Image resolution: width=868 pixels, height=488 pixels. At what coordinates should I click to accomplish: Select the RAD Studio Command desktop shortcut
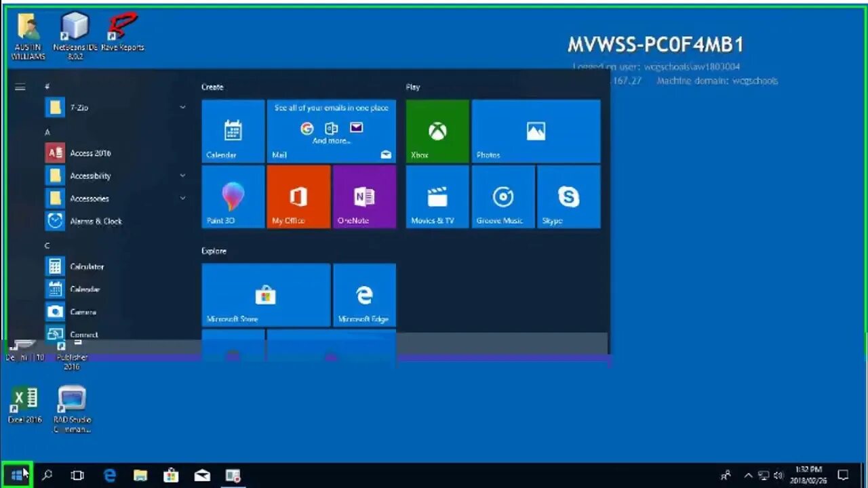(x=72, y=409)
